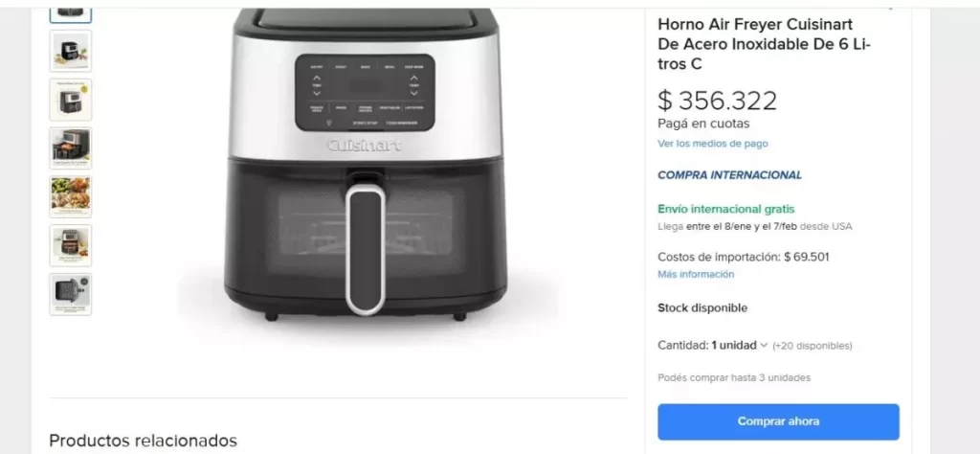Open thumbnail showing cooked food dishes collage
Image resolution: width=980 pixels, height=454 pixels.
pos(71,196)
